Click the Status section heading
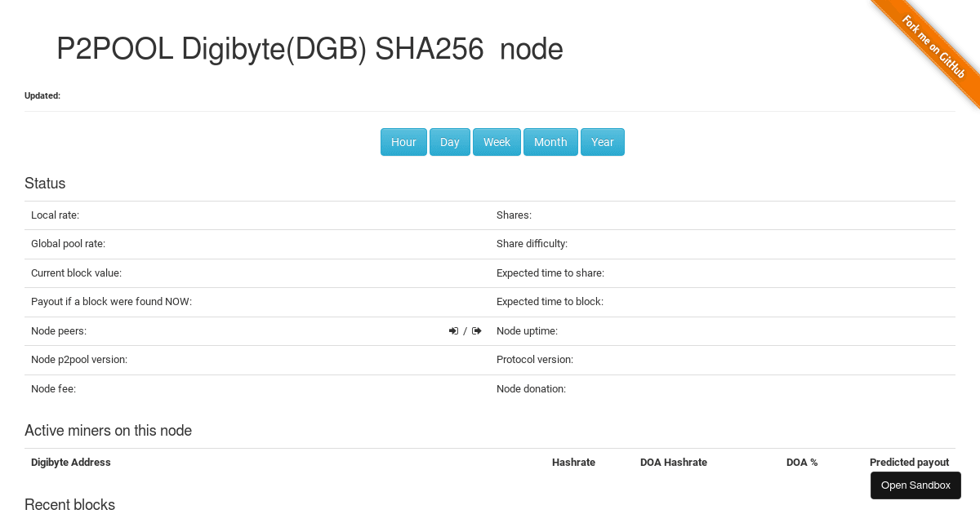The image size is (980, 514). [x=45, y=183]
